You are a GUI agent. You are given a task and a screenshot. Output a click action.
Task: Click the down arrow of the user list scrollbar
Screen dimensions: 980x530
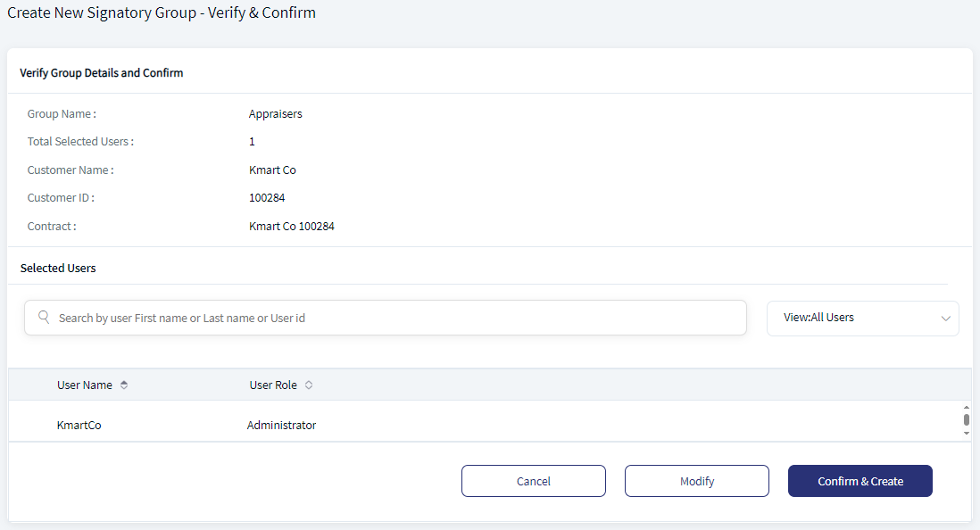(x=967, y=433)
